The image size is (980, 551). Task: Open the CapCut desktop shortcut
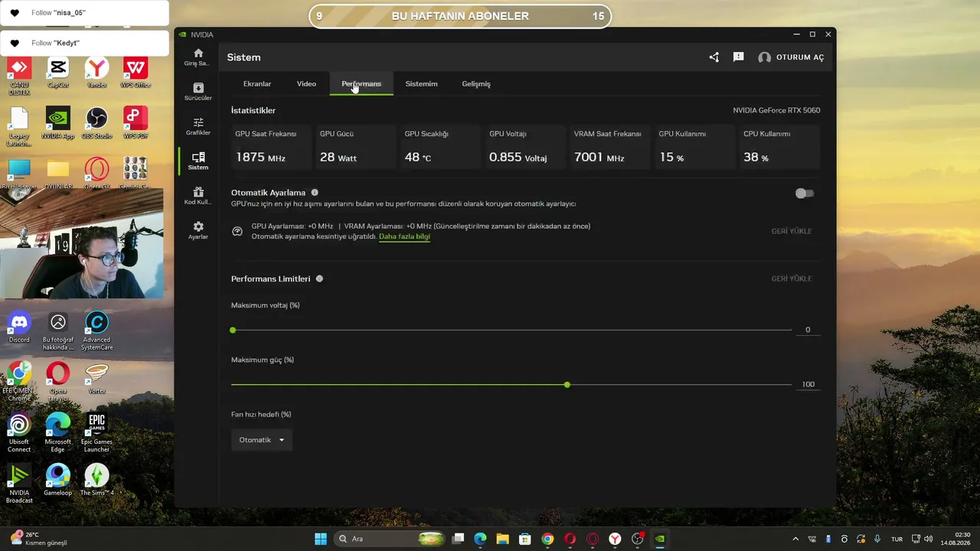pos(58,73)
